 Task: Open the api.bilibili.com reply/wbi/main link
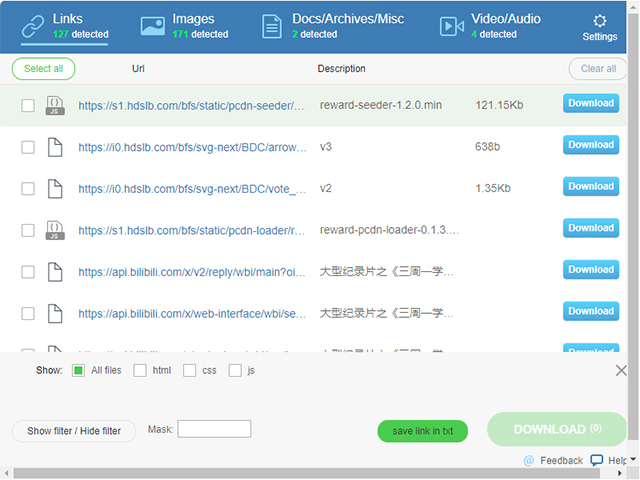click(192, 272)
